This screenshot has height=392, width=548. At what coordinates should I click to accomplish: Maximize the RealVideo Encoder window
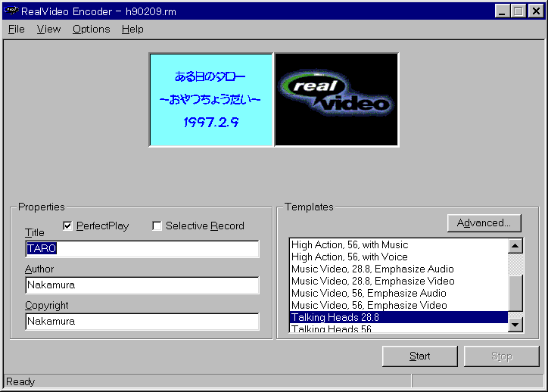(x=518, y=11)
